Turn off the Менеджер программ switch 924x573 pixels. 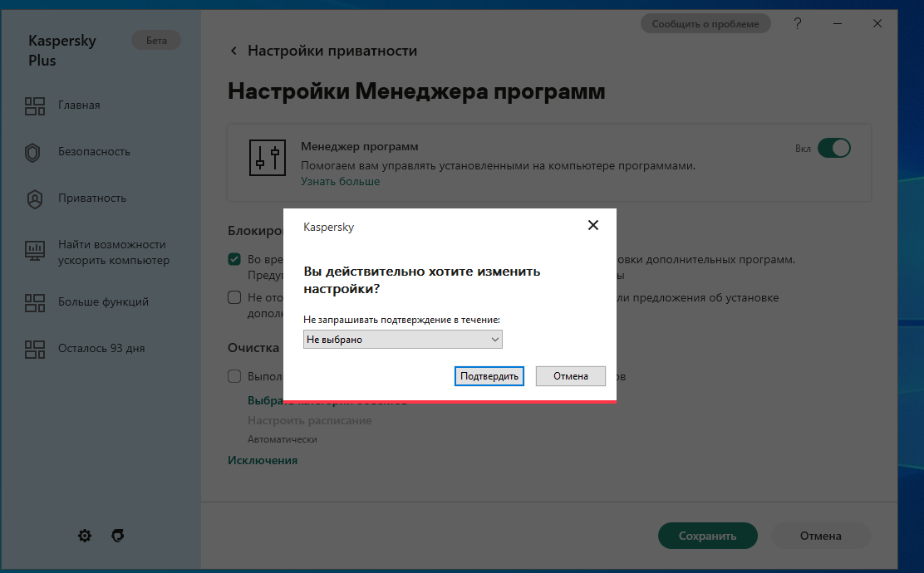[x=833, y=148]
